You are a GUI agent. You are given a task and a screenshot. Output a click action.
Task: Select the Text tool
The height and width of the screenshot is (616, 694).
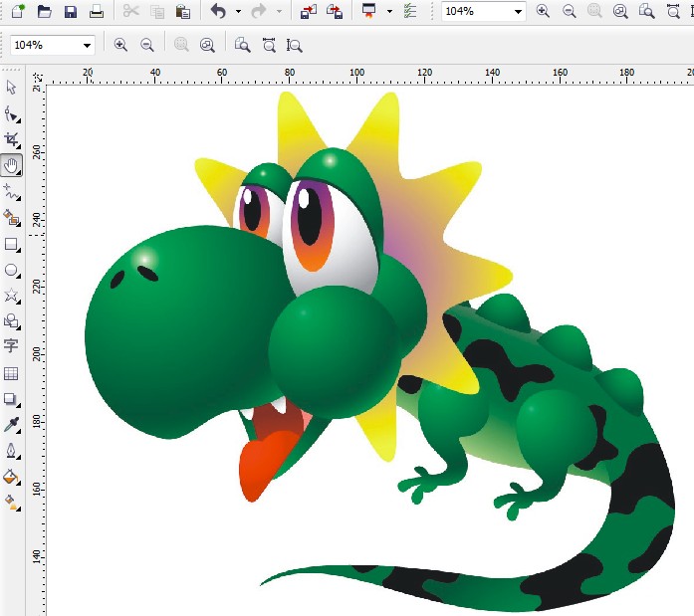pyautogui.click(x=11, y=346)
